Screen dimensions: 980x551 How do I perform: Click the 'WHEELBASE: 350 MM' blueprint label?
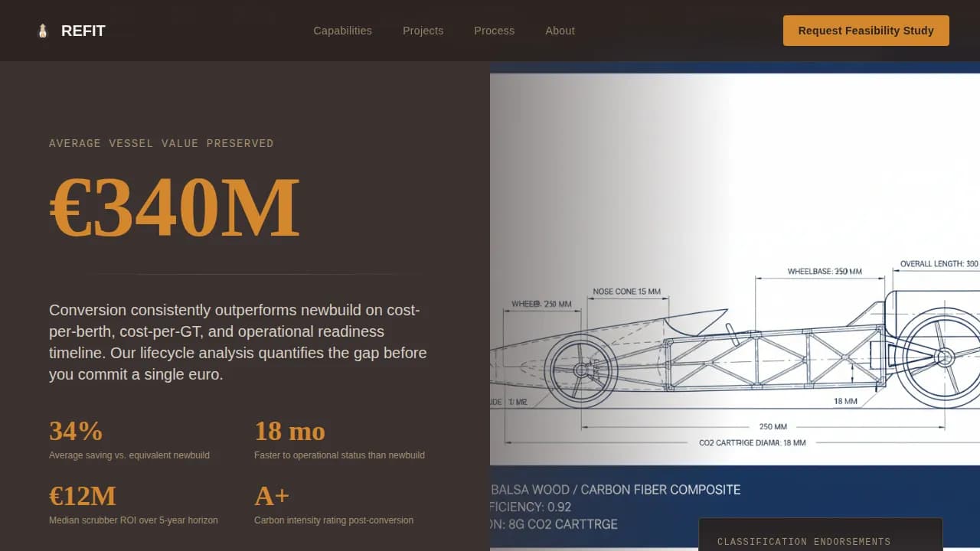(825, 272)
